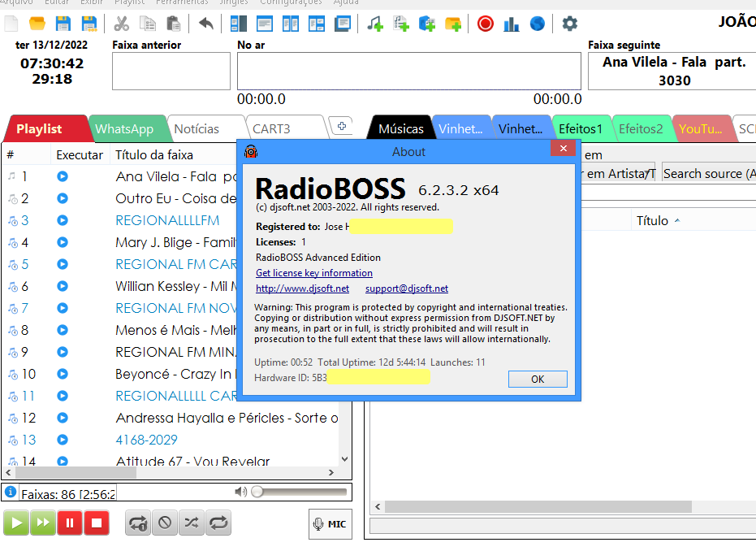Switch to the Playlist tab
The width and height of the screenshot is (756, 551).
(39, 129)
